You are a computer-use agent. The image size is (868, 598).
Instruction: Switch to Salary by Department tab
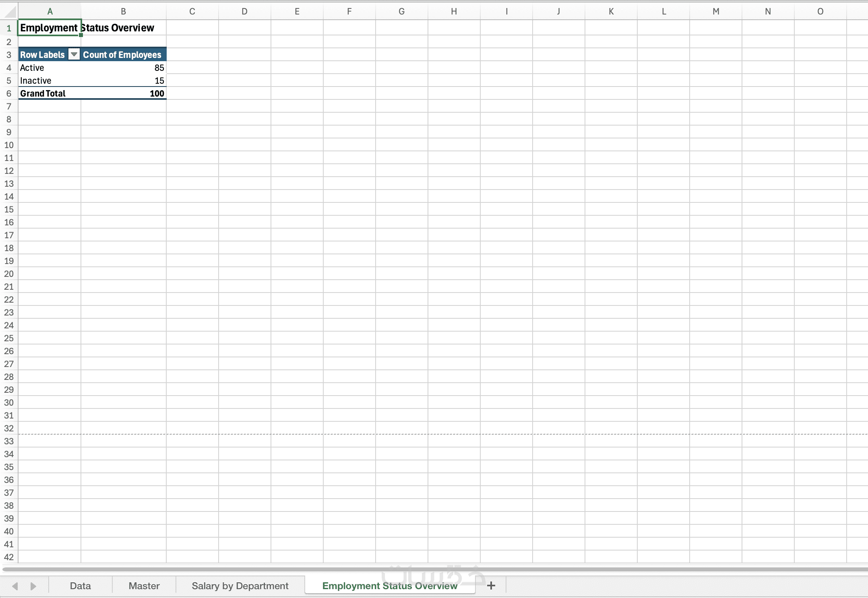(x=240, y=586)
